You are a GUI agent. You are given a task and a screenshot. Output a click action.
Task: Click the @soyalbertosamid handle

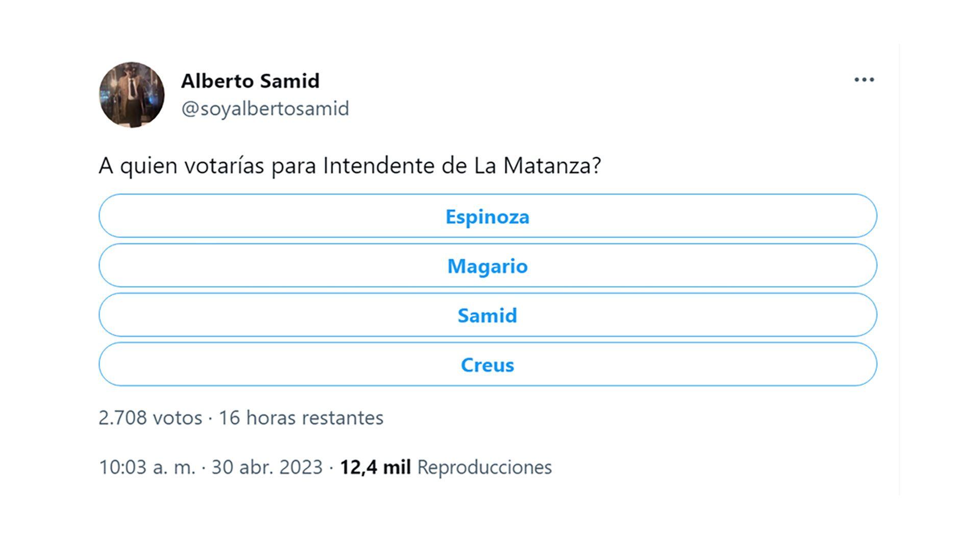[x=265, y=108]
